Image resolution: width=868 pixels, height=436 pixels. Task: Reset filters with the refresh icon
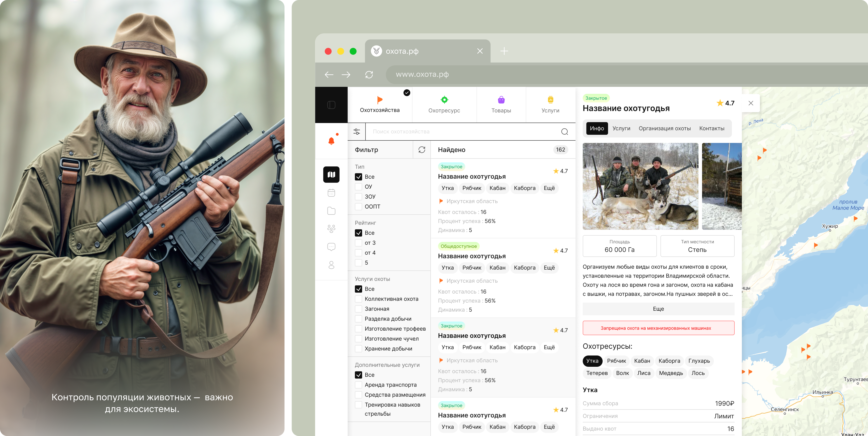point(422,150)
